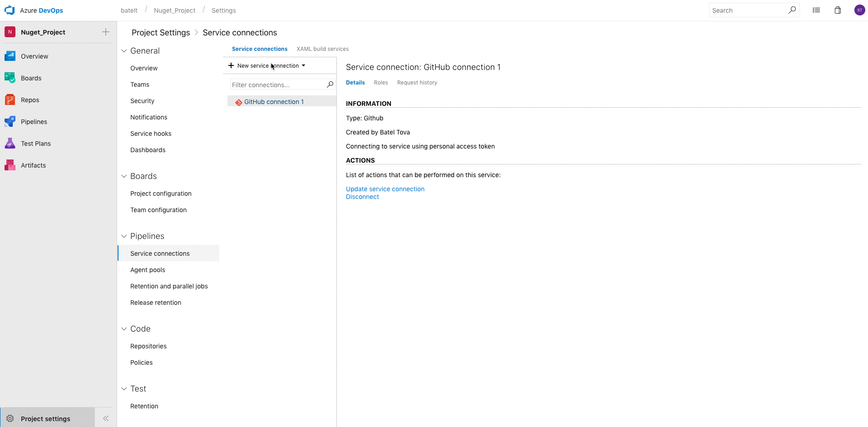The height and width of the screenshot is (427, 868).
Task: Open the Pipelines rocket icon
Action: click(x=10, y=122)
